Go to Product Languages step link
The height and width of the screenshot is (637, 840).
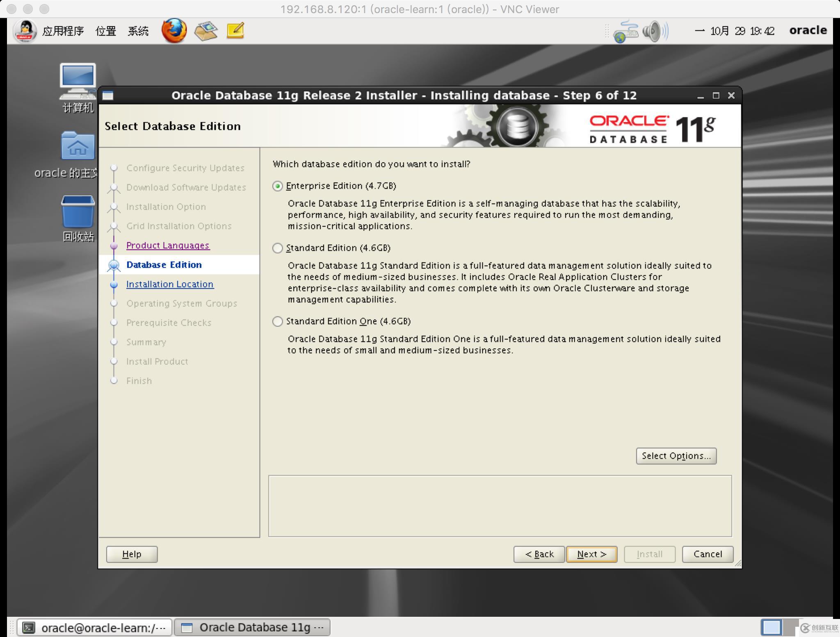point(168,246)
